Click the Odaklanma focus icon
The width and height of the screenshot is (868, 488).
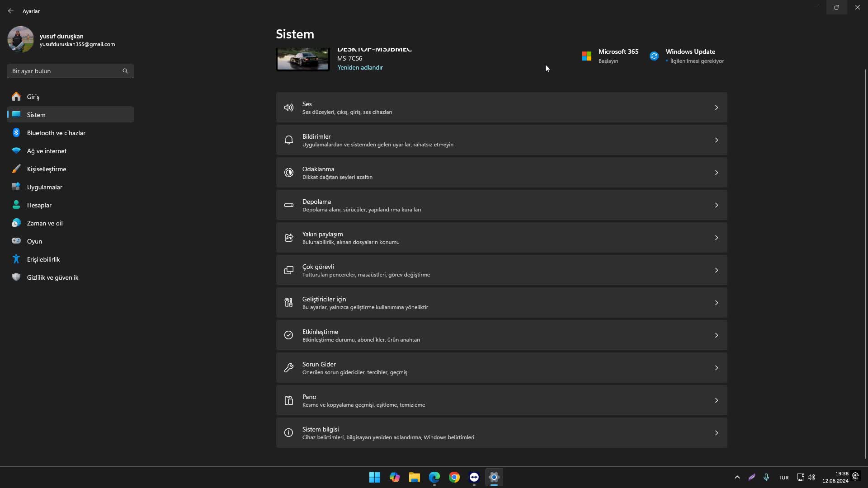[289, 173]
